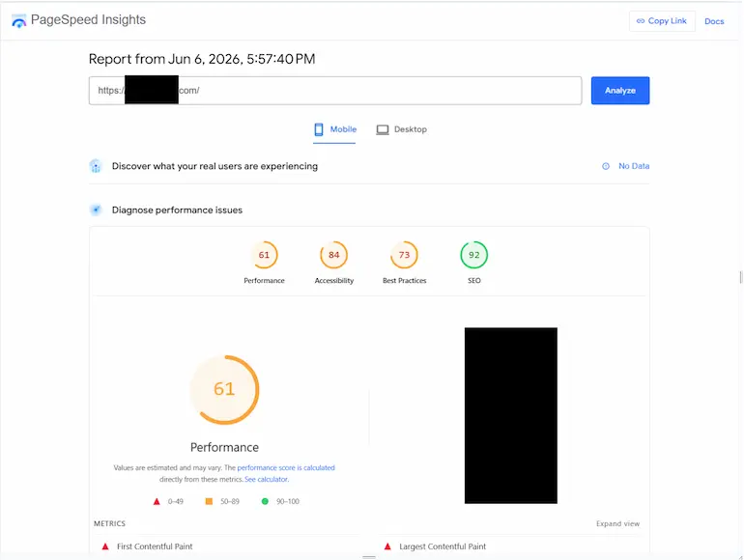Click the red triangle beside First Contentful Paint
The width and height of the screenshot is (744, 560).
click(x=105, y=546)
